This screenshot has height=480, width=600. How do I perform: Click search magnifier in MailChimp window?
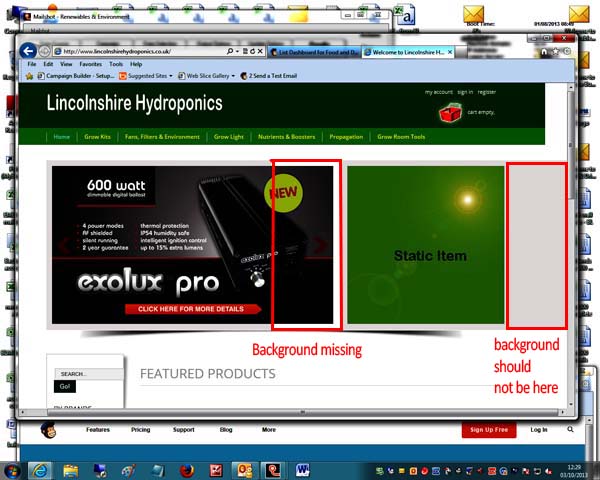(570, 429)
